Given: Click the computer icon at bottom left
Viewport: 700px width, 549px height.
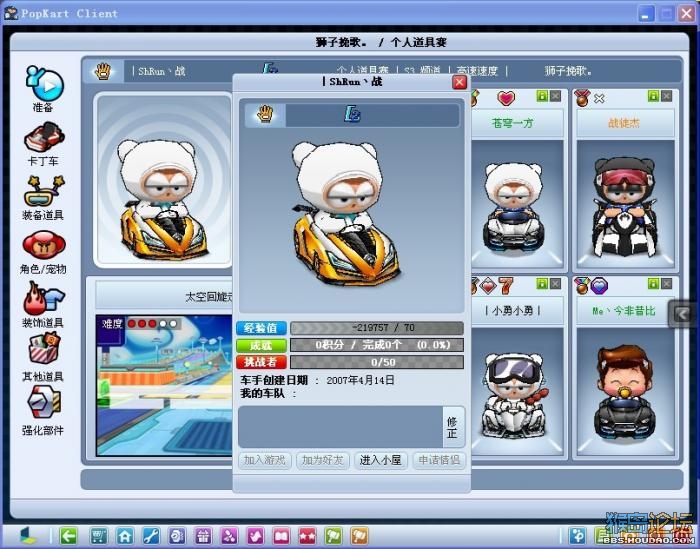Looking at the screenshot, I should (28, 535).
